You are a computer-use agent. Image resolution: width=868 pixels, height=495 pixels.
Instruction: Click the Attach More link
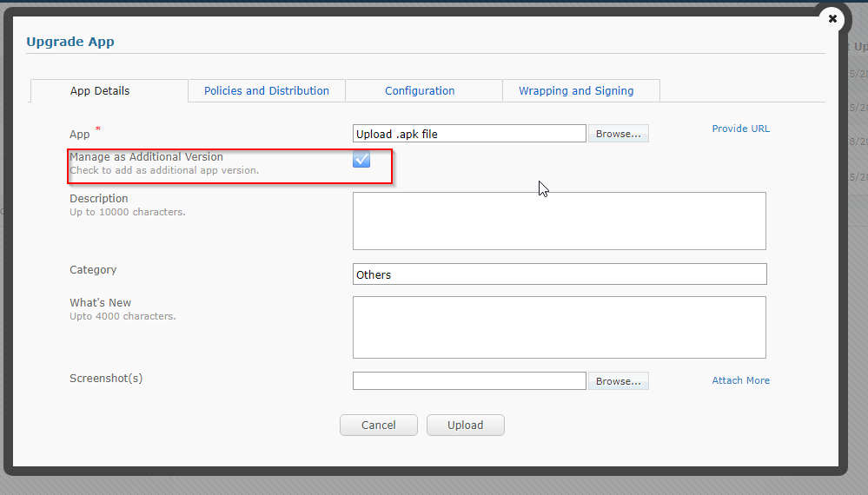740,380
